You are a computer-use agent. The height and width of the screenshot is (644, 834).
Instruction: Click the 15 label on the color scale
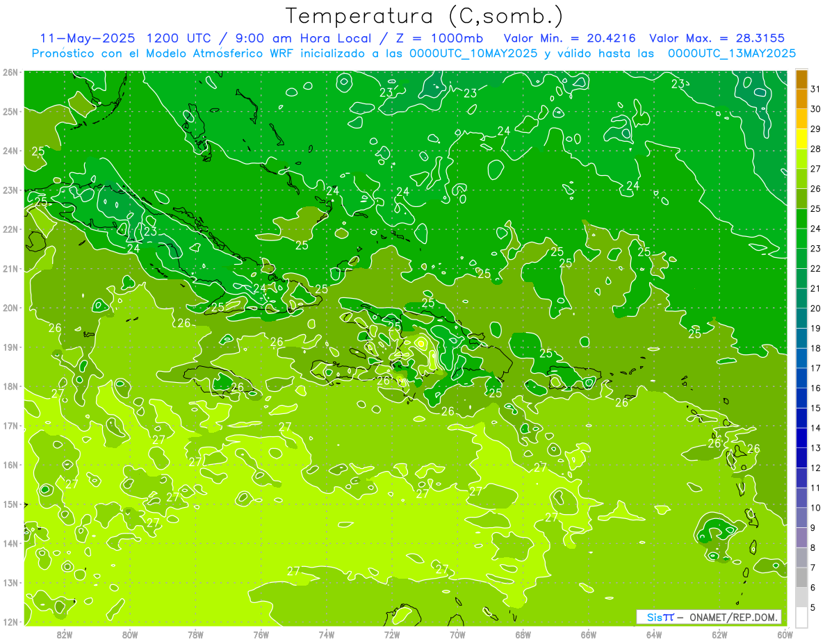tap(816, 408)
